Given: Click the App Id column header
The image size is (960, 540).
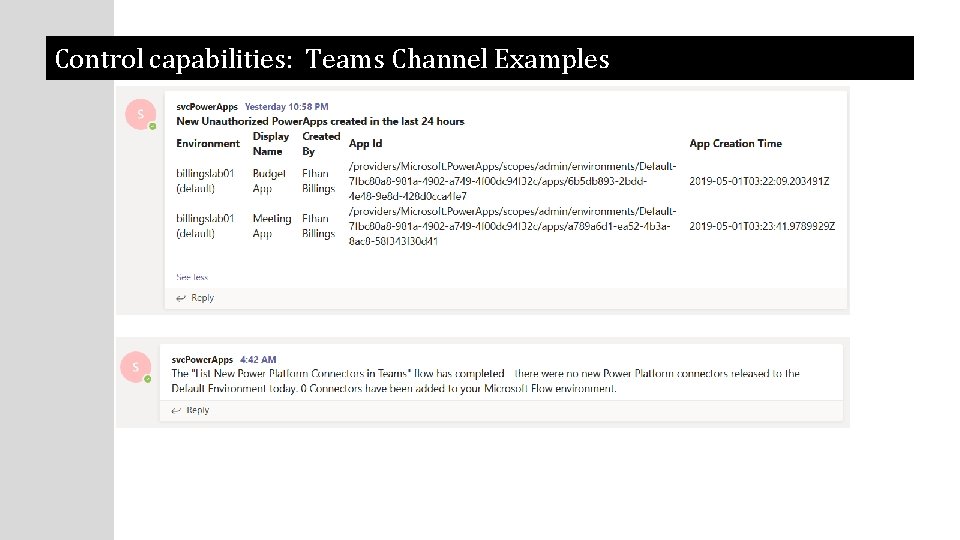Looking at the screenshot, I should pos(366,143).
